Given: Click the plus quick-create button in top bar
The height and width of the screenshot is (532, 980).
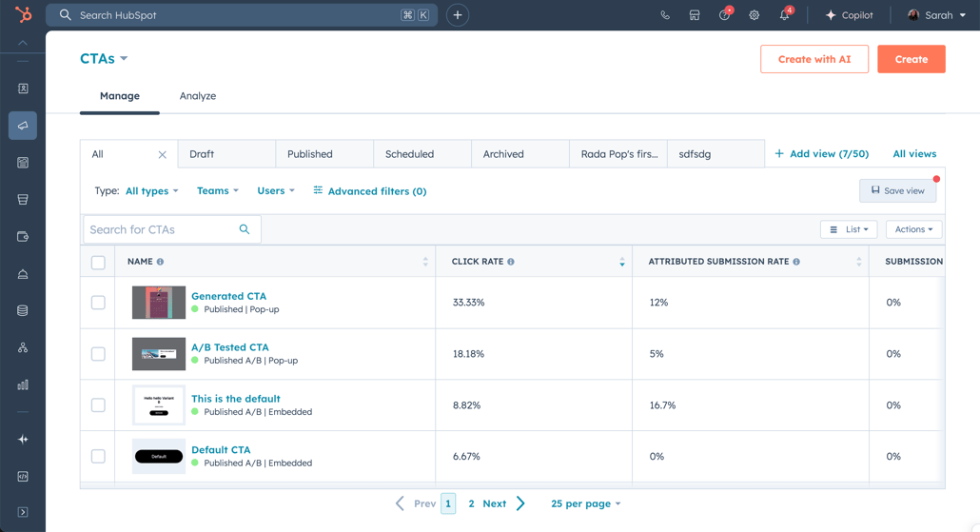Looking at the screenshot, I should [458, 15].
